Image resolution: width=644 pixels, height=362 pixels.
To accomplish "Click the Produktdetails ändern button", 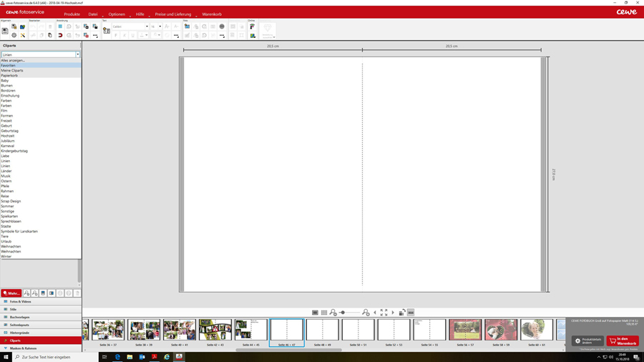I will [x=587, y=341].
